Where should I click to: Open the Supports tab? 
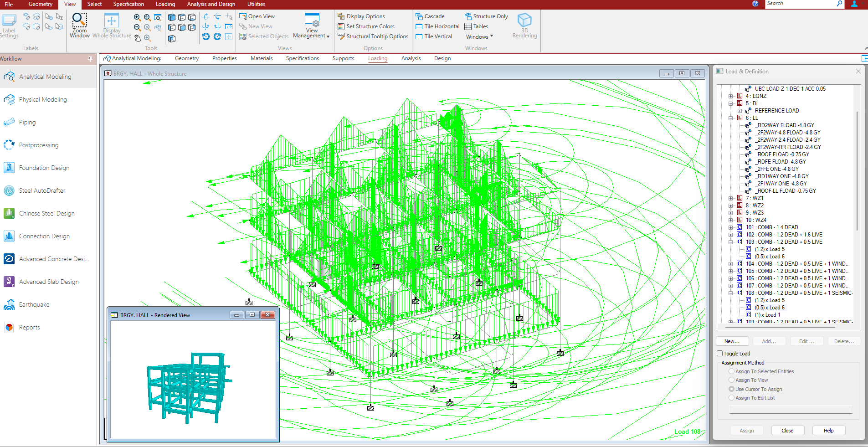pos(343,58)
